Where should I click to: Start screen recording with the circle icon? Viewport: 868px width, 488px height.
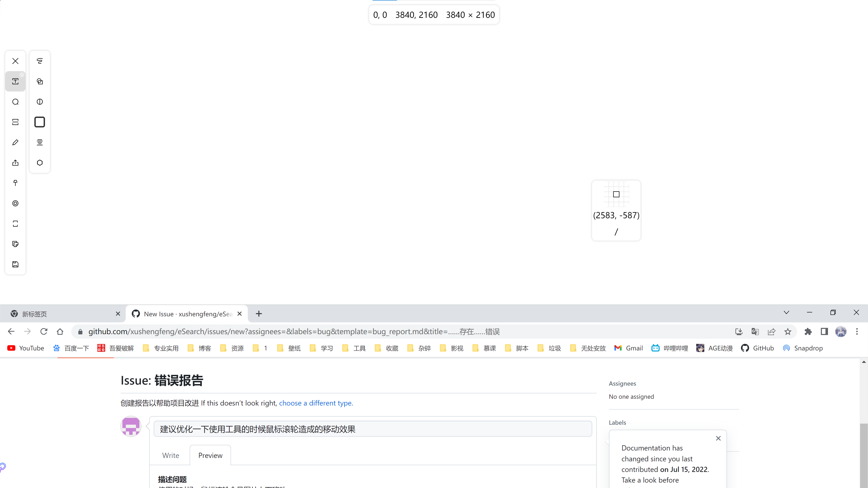click(16, 203)
